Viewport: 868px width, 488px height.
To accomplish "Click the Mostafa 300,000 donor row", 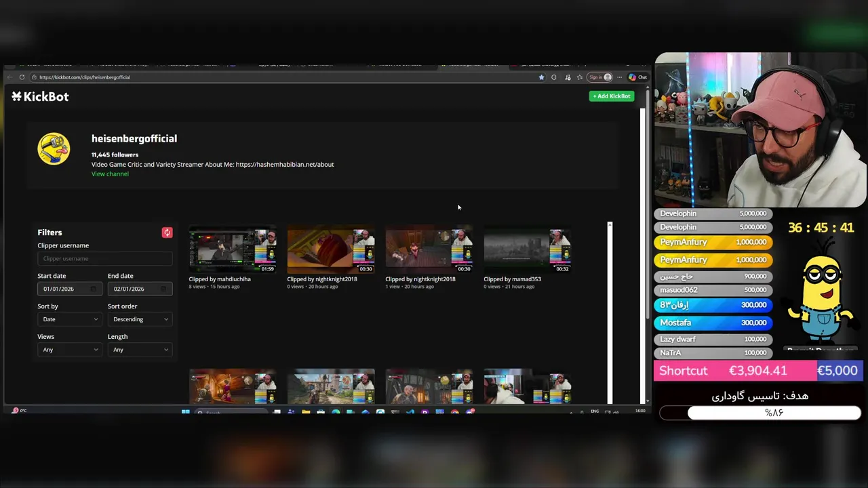I will coord(713,323).
